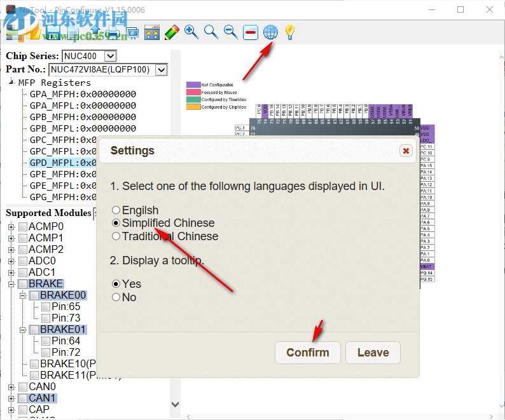Viewport: 505px width, 420px height.
Task: Select Simplified Chinese radio button
Action: 116,223
